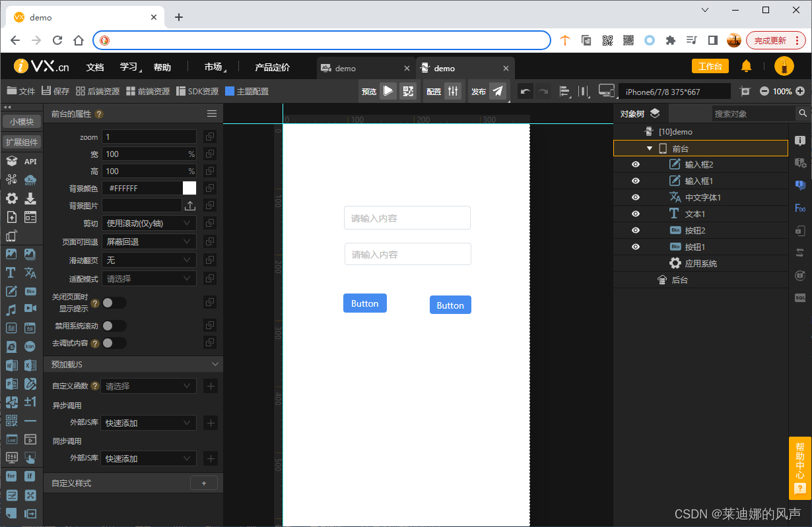Collapse the 预加载JS section
Image resolution: width=812 pixels, height=527 pixels.
(x=215, y=364)
